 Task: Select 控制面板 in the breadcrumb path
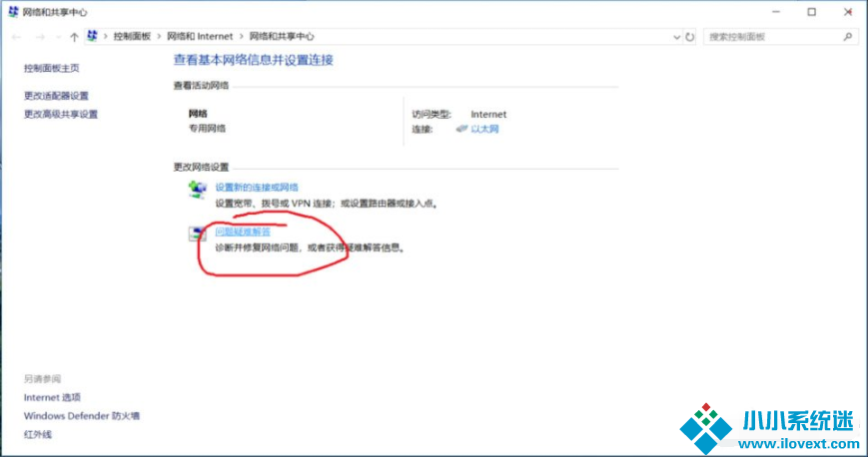point(132,37)
